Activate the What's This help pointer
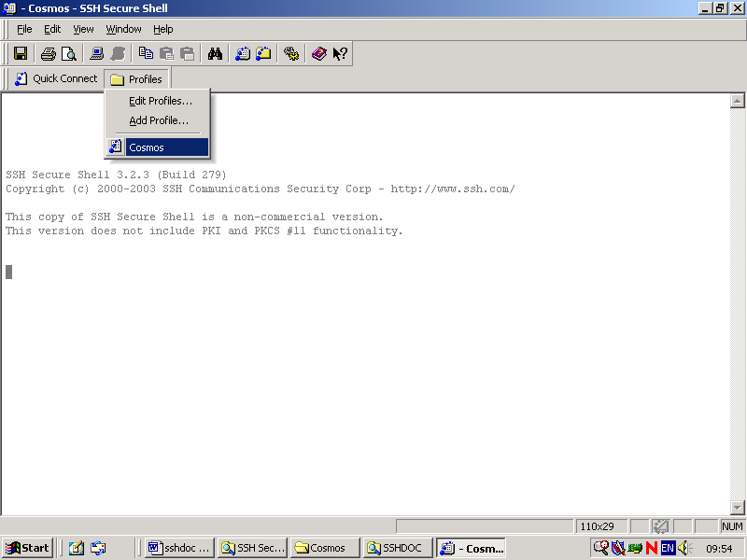 pyautogui.click(x=341, y=54)
